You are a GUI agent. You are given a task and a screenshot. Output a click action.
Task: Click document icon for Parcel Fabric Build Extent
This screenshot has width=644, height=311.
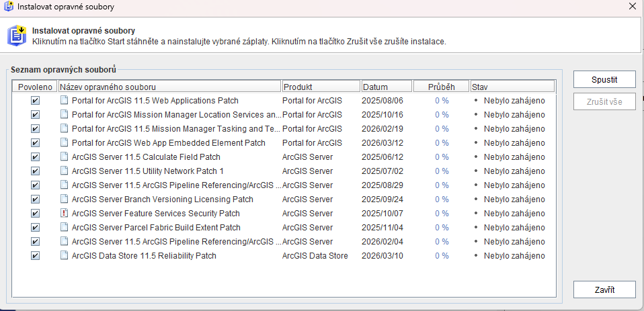[x=64, y=227]
